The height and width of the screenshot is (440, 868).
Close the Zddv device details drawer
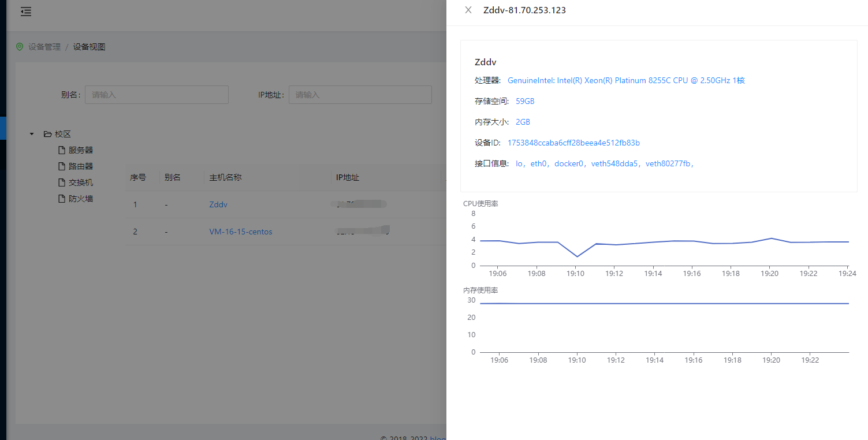[468, 10]
